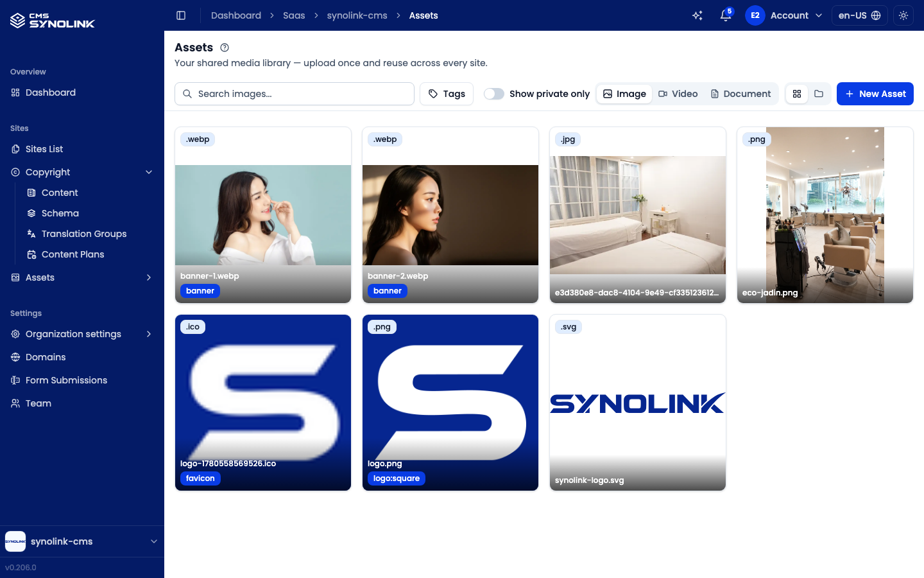The width and height of the screenshot is (924, 578).
Task: Open the Tags filter button
Action: click(447, 94)
